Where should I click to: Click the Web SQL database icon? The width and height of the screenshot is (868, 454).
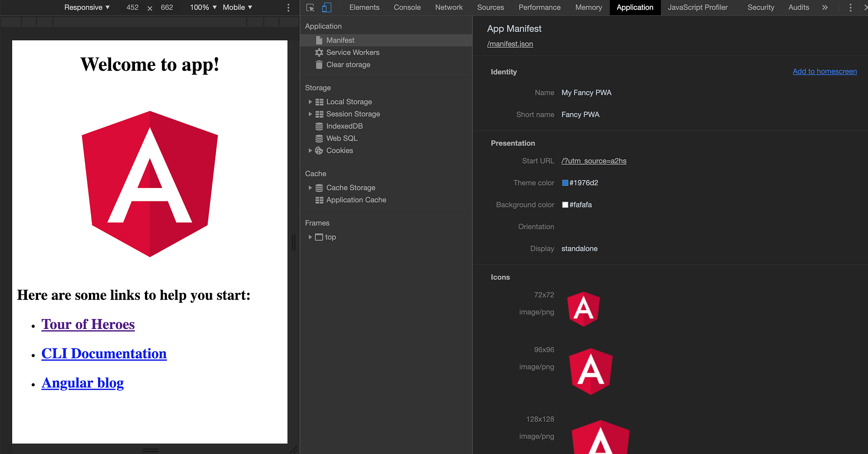point(319,138)
